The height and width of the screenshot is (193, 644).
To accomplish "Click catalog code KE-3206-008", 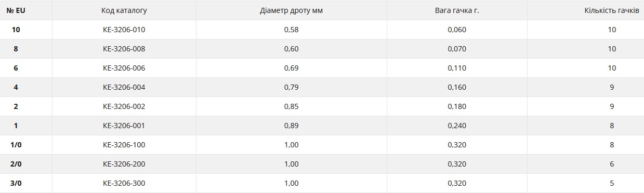I will click(124, 49).
